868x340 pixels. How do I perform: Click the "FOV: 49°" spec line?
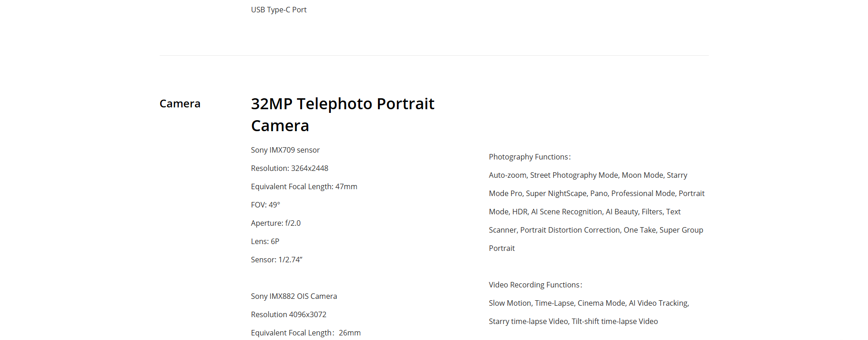[265, 205]
